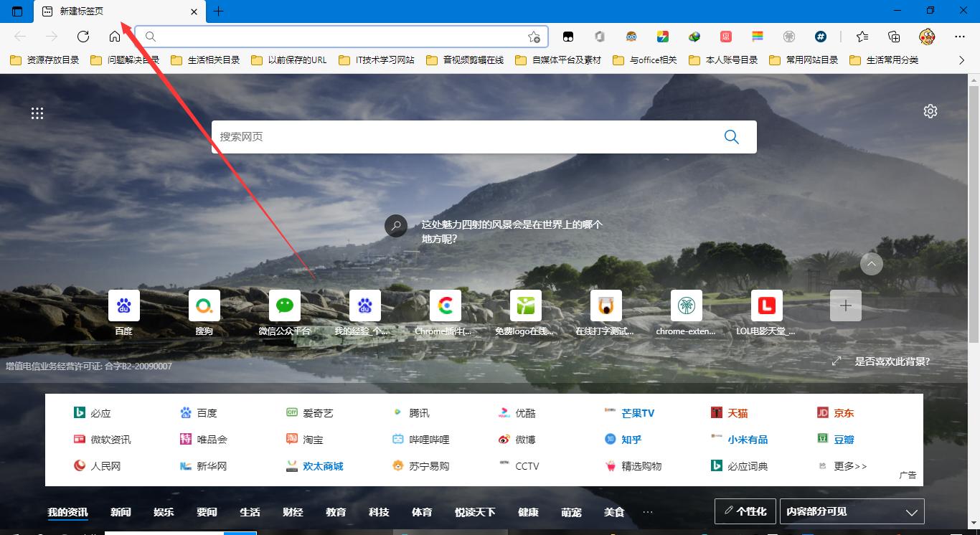Add a new site with the plus tile
The width and height of the screenshot is (980, 535).
(x=845, y=305)
